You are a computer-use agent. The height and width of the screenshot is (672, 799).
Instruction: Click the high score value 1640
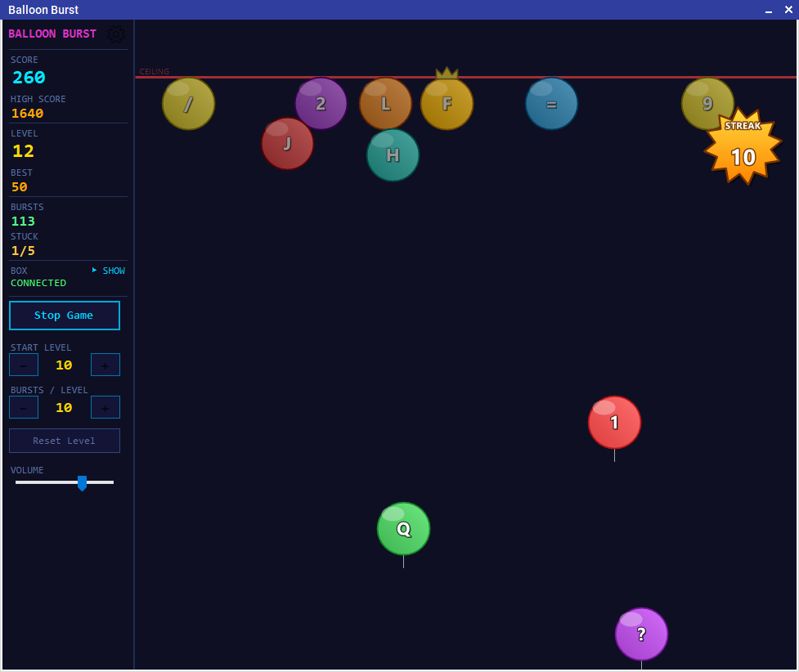pyautogui.click(x=28, y=114)
